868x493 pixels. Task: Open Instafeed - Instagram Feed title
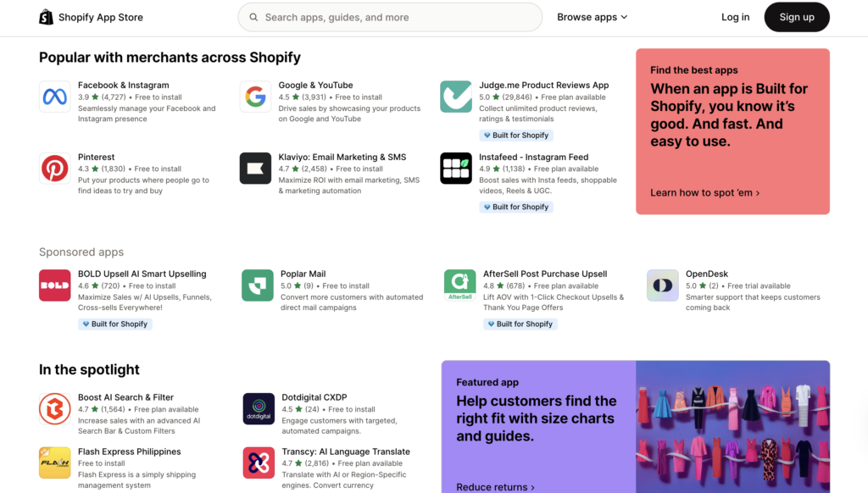point(534,158)
